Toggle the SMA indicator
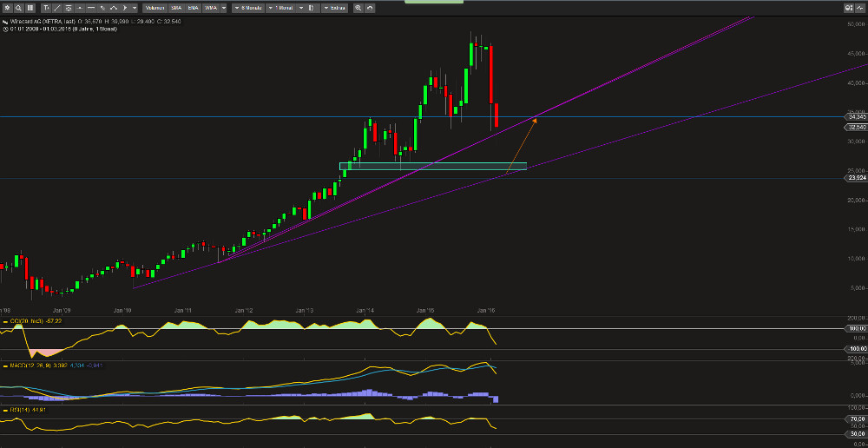This screenshot has height=448, width=868. [176, 8]
